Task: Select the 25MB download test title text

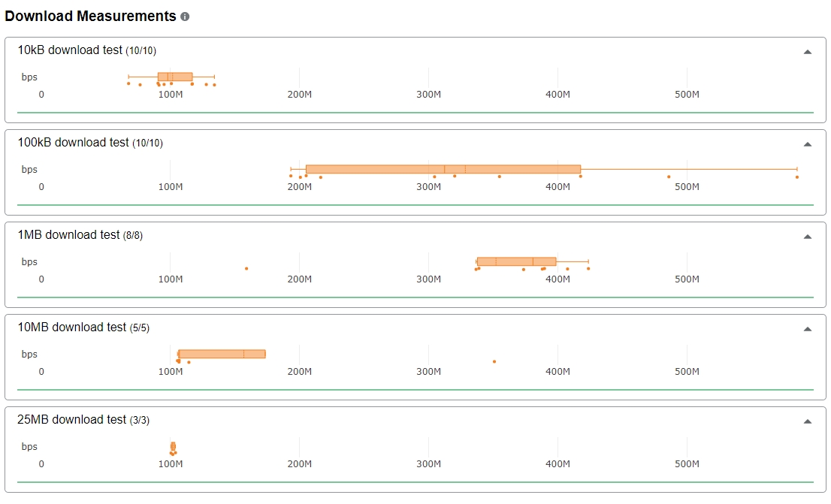Action: (x=71, y=420)
